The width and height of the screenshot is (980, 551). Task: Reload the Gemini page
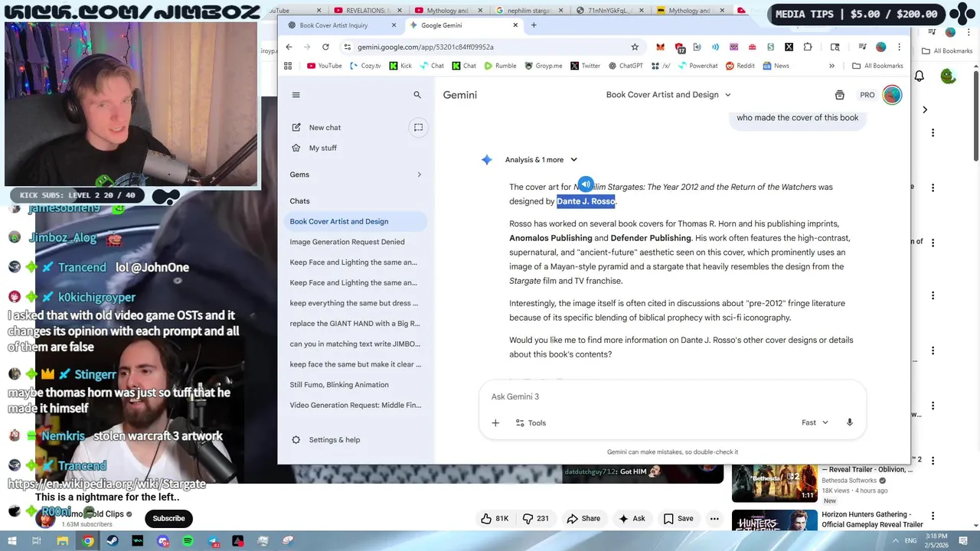point(325,47)
